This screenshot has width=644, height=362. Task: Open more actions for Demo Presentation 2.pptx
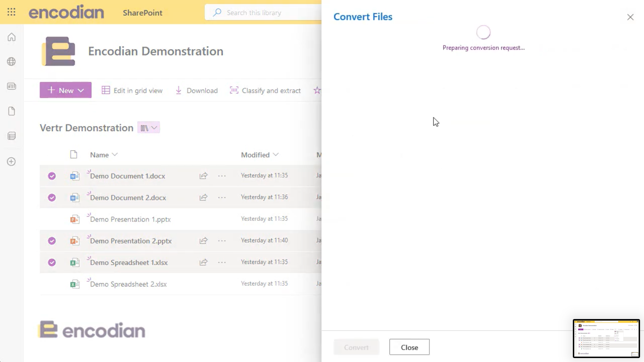tap(222, 241)
